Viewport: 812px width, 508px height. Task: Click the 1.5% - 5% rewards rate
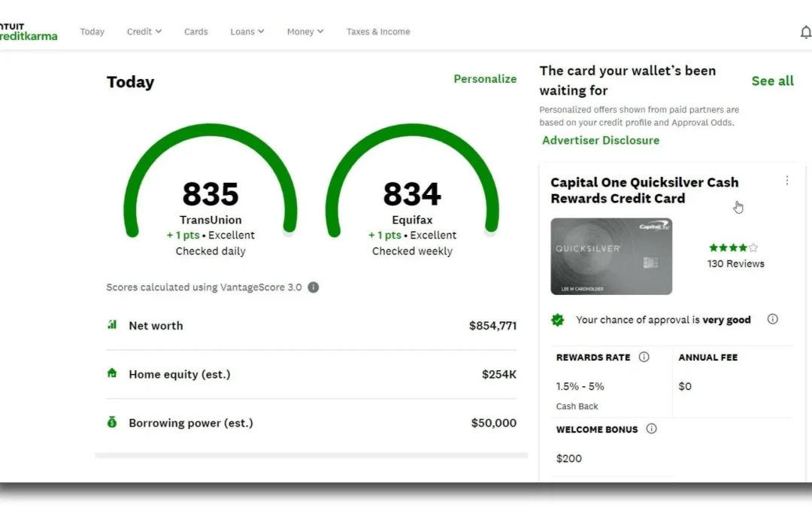(x=580, y=386)
